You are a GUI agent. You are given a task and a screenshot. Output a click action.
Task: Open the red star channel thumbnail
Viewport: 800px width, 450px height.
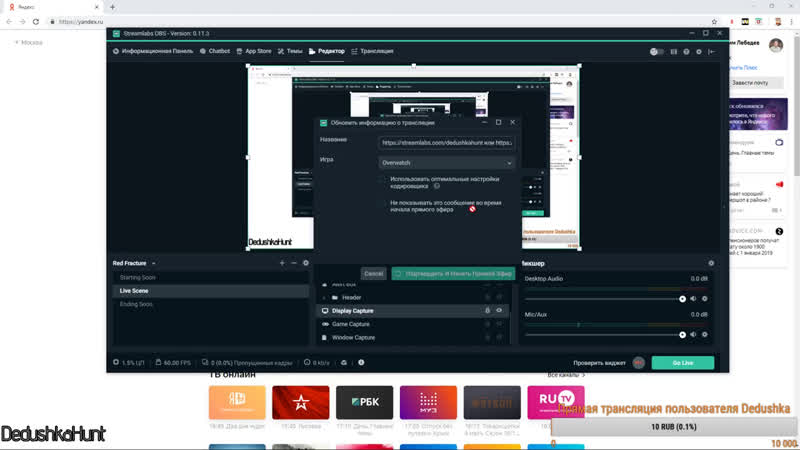pos(301,403)
